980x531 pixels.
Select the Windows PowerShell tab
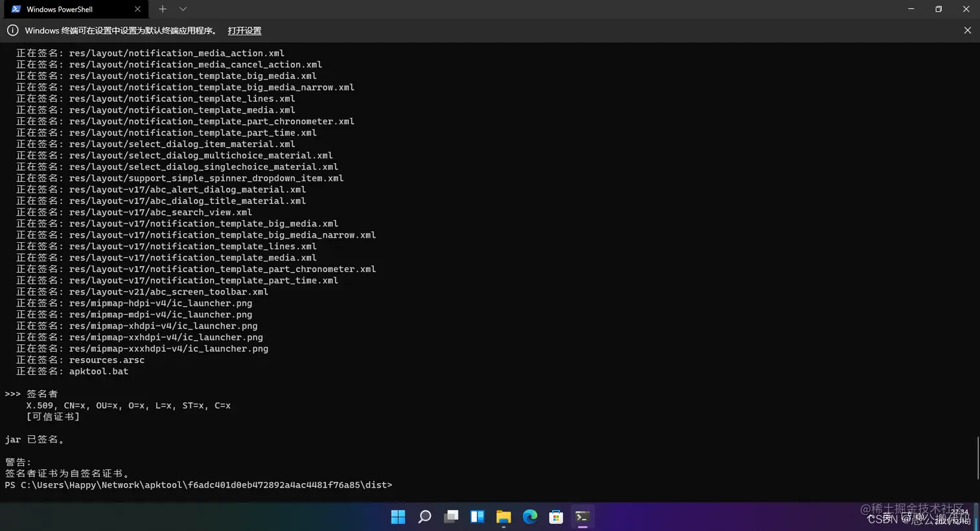pos(75,9)
